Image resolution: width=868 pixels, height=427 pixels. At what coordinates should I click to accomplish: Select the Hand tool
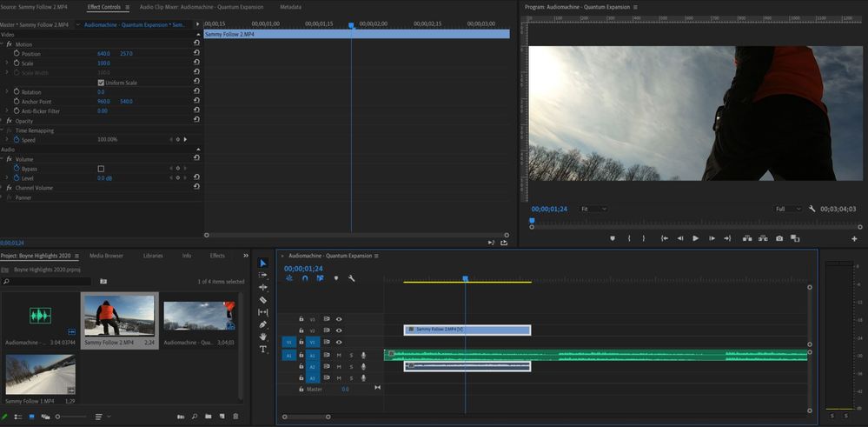[x=263, y=337]
